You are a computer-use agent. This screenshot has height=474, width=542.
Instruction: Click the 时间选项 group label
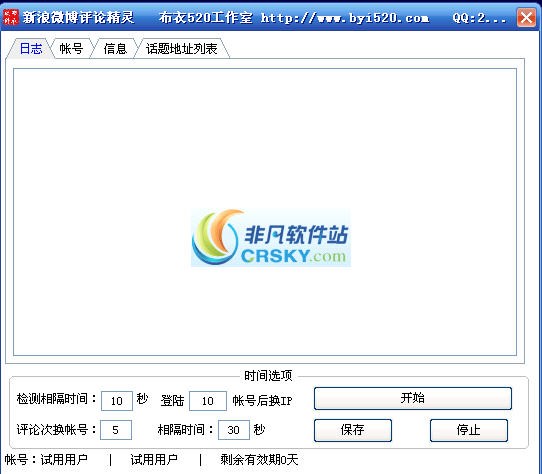[x=268, y=375]
